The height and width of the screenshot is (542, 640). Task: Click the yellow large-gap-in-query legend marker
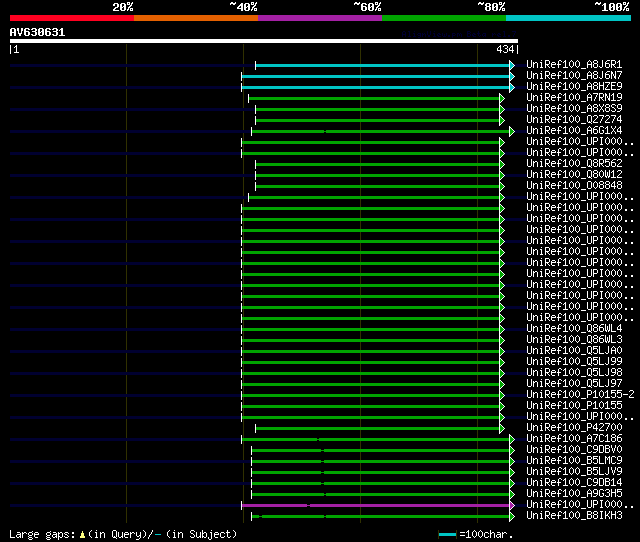point(82,534)
